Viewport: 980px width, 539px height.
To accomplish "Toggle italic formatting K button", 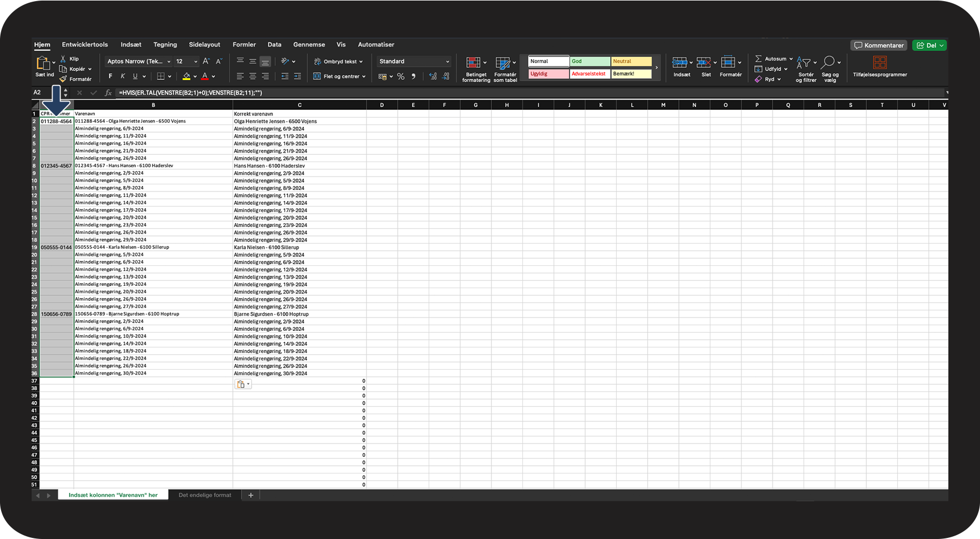I will click(123, 77).
